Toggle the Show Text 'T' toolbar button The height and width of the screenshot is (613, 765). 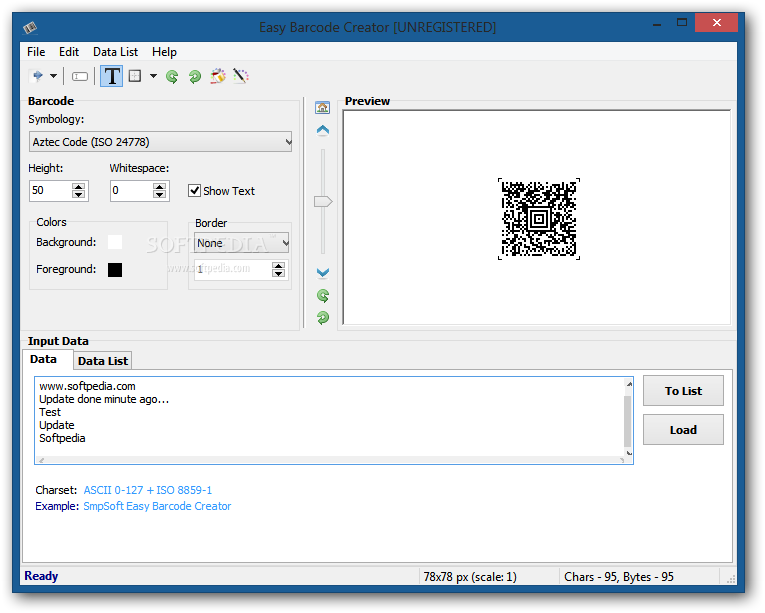tap(112, 76)
